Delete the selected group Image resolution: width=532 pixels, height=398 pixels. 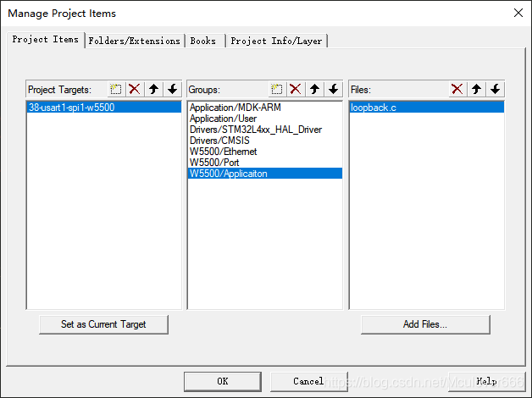click(296, 90)
